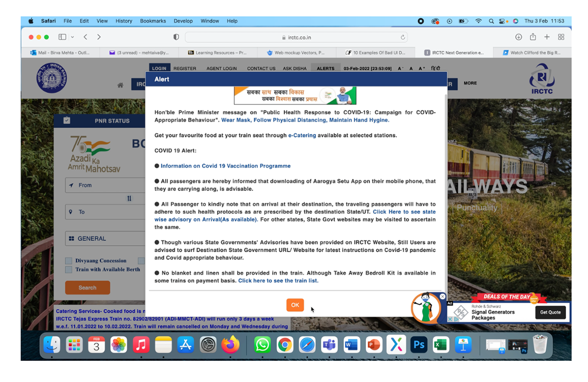Click the Get Quote ad button
This screenshot has height=382, width=588.
pyautogui.click(x=550, y=312)
